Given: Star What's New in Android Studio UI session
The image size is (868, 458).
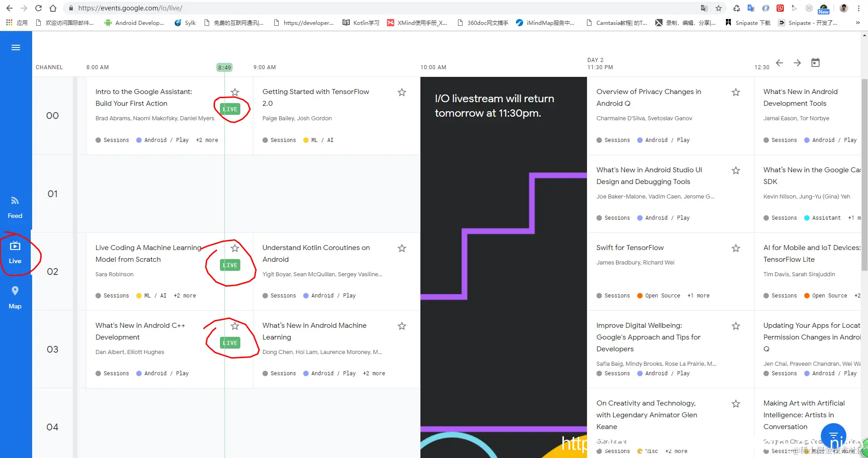Looking at the screenshot, I should click(x=736, y=170).
